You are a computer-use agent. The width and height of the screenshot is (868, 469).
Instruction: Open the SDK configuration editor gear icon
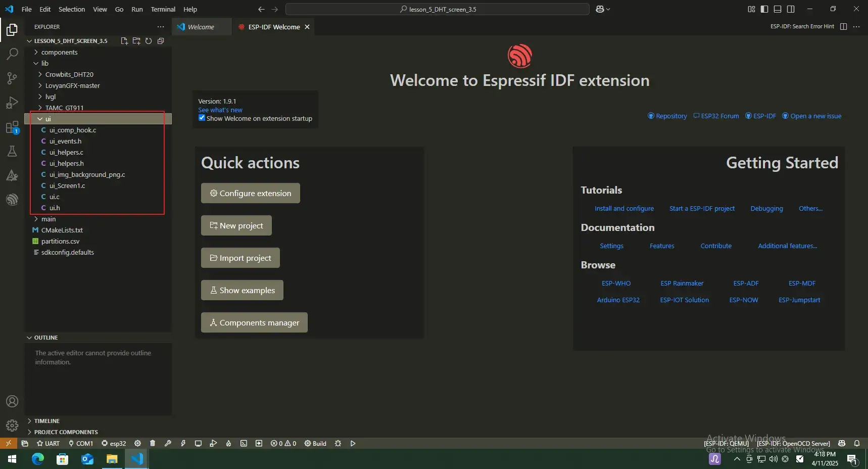(x=137, y=443)
